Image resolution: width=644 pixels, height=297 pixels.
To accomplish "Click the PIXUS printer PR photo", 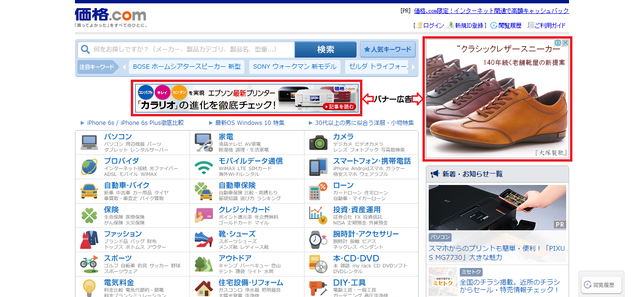I will coord(497,208).
